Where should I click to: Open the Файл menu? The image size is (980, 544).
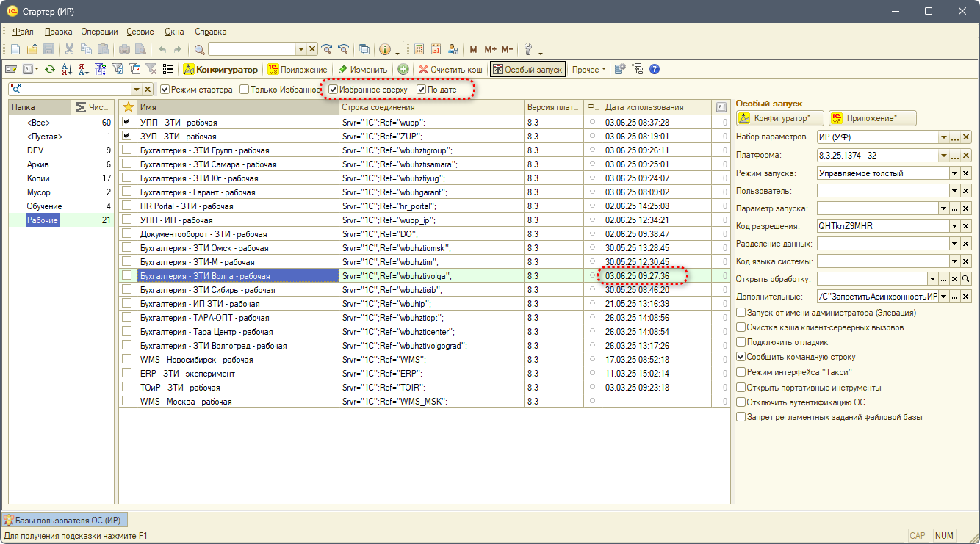click(23, 32)
